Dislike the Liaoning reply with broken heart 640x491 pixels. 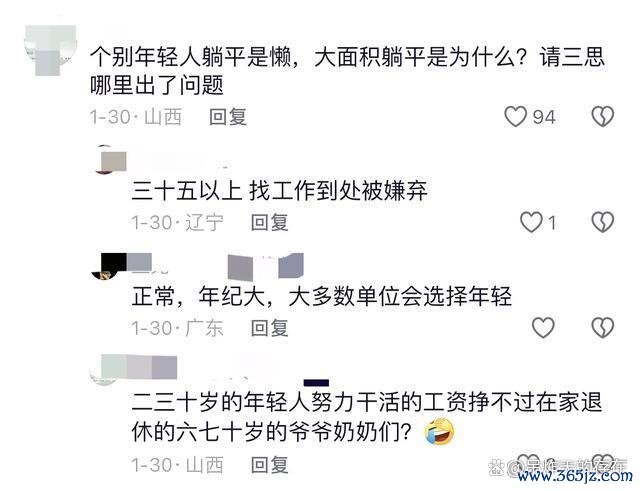coord(603,222)
